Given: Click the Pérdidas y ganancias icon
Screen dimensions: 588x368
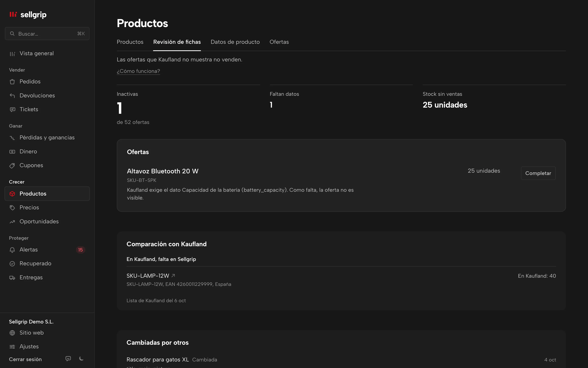Looking at the screenshot, I should click(x=12, y=138).
